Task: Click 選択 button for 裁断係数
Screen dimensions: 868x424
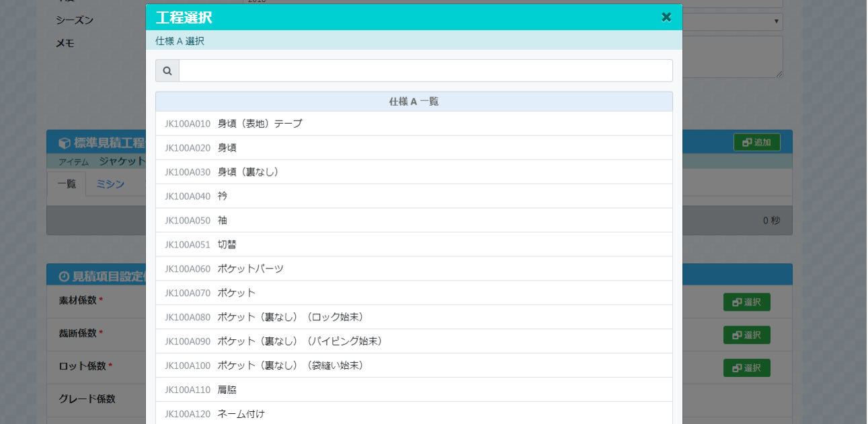Action: tap(746, 335)
